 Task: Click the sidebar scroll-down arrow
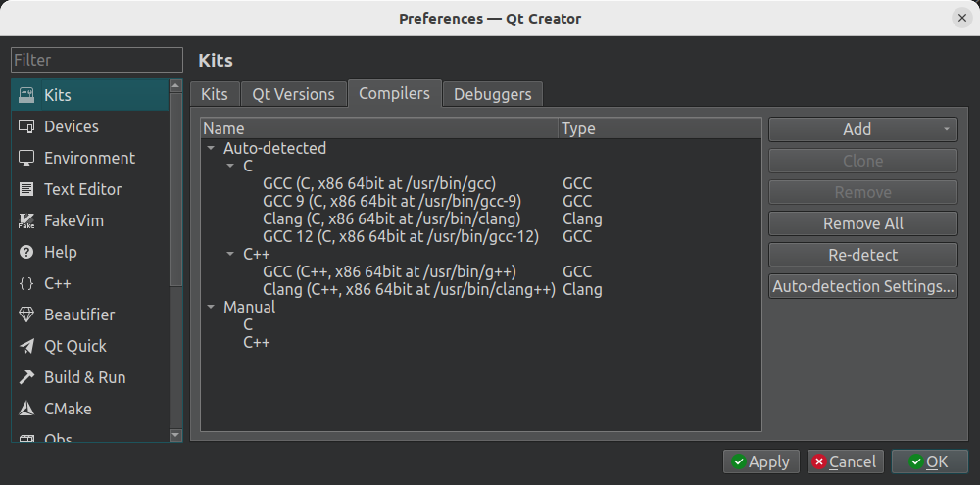[175, 435]
